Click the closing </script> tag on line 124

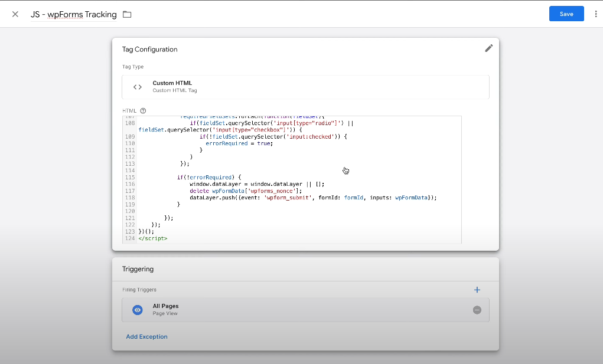point(153,238)
